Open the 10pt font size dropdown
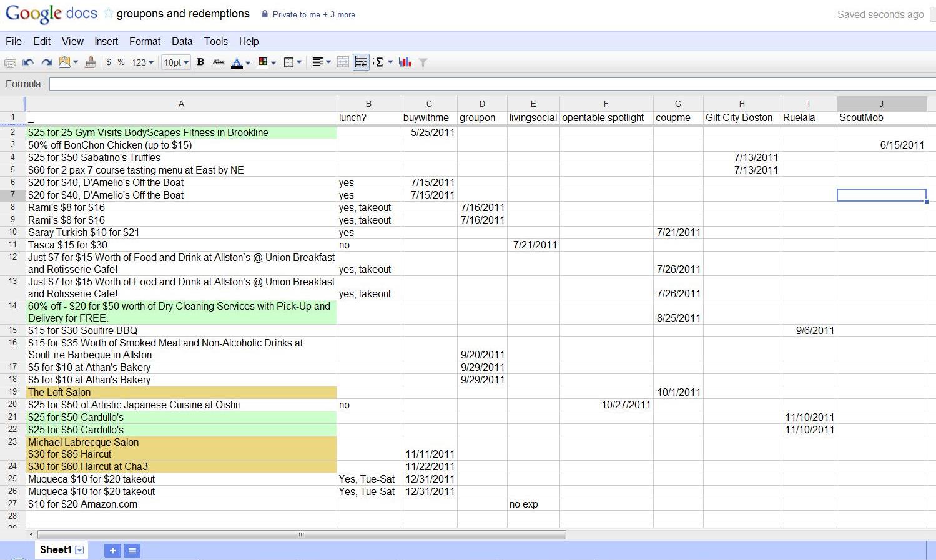936x560 pixels. pos(176,62)
